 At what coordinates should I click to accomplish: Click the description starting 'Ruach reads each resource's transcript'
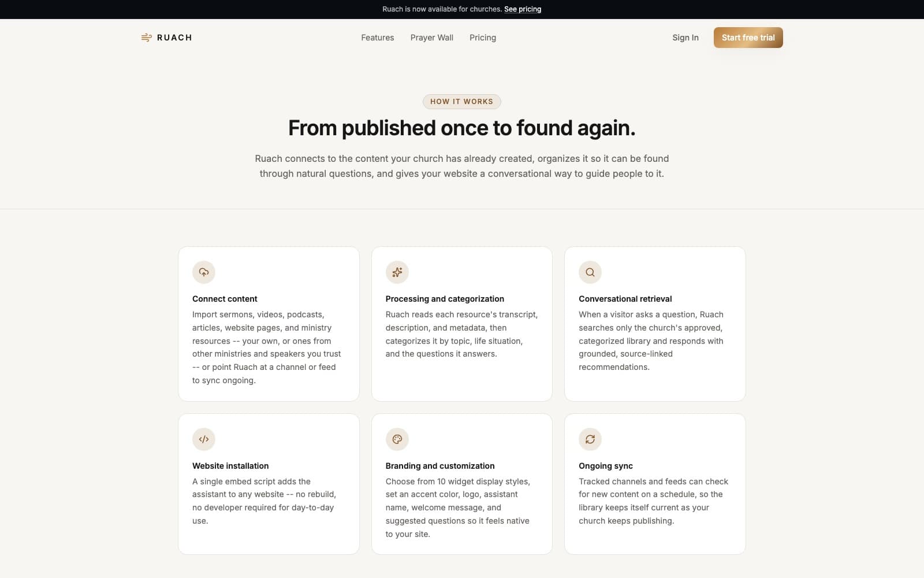click(x=462, y=334)
